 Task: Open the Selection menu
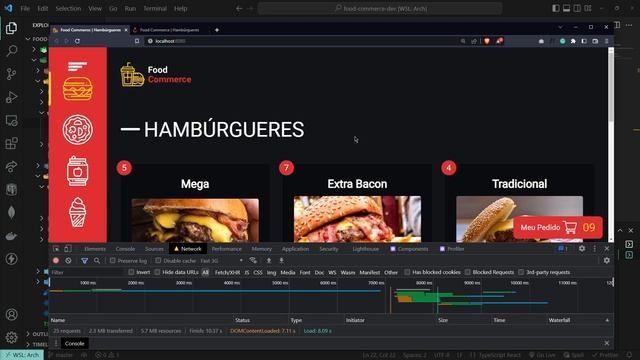[68, 8]
